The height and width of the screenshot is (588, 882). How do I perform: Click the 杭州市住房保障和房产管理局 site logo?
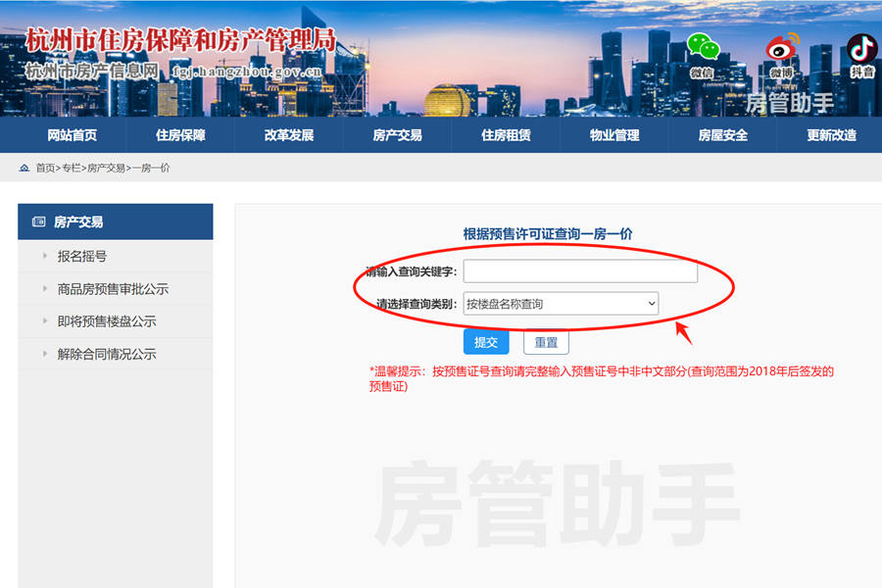pos(181,39)
